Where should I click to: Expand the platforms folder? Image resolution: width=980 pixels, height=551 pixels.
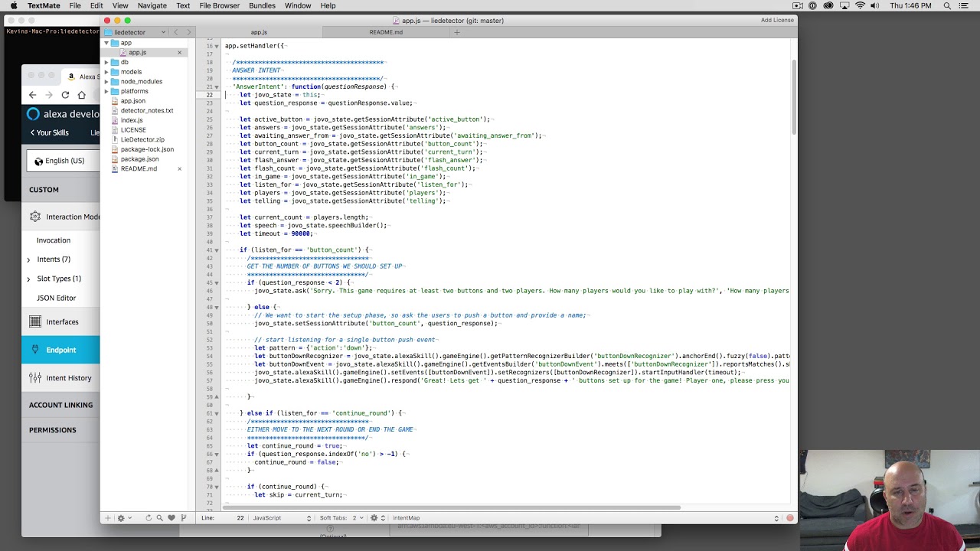106,91
